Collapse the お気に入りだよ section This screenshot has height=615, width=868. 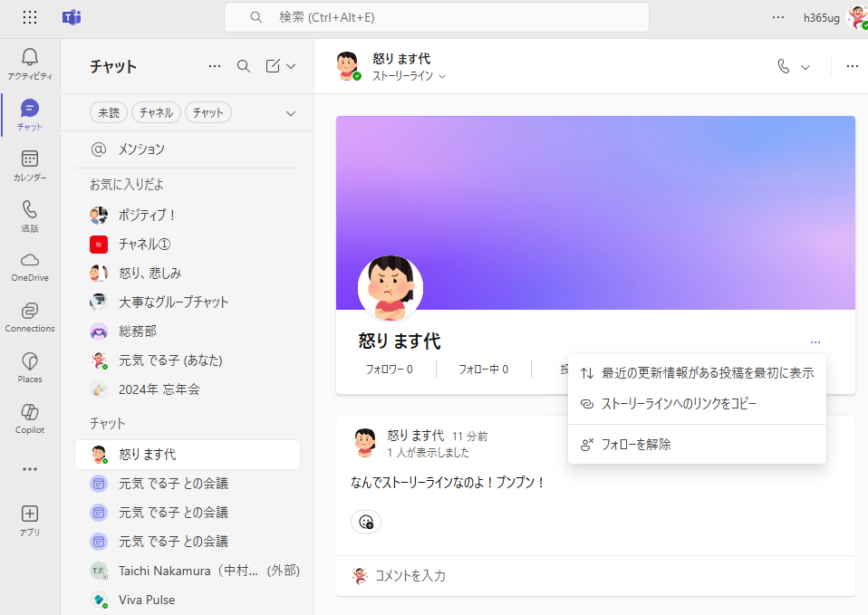[127, 185]
